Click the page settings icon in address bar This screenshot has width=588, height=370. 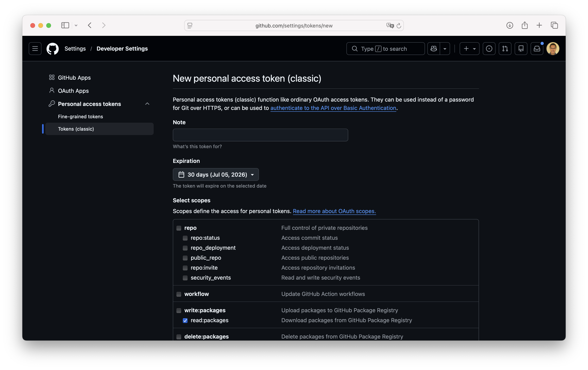point(190,25)
